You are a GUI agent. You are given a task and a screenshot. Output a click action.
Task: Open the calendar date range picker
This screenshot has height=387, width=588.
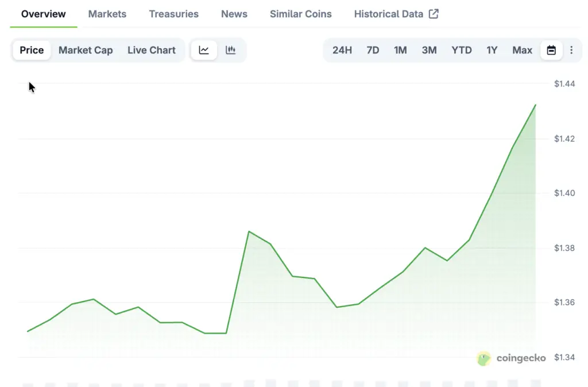coord(551,50)
